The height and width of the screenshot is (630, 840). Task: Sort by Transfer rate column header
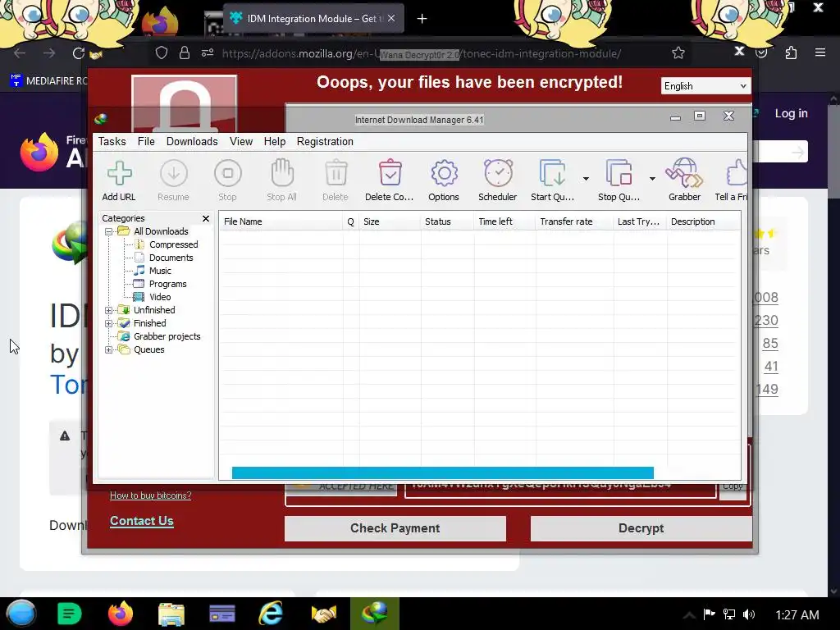[x=574, y=221]
